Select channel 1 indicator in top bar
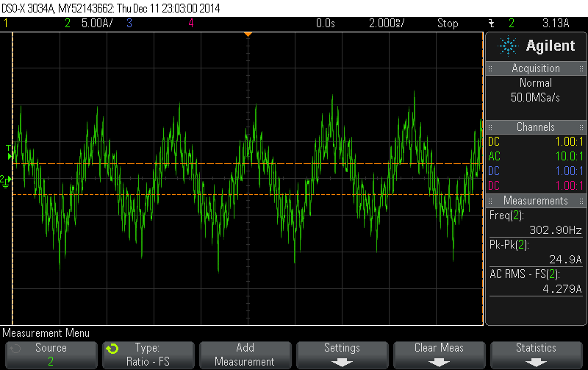This screenshot has width=588, height=370. pyautogui.click(x=7, y=24)
